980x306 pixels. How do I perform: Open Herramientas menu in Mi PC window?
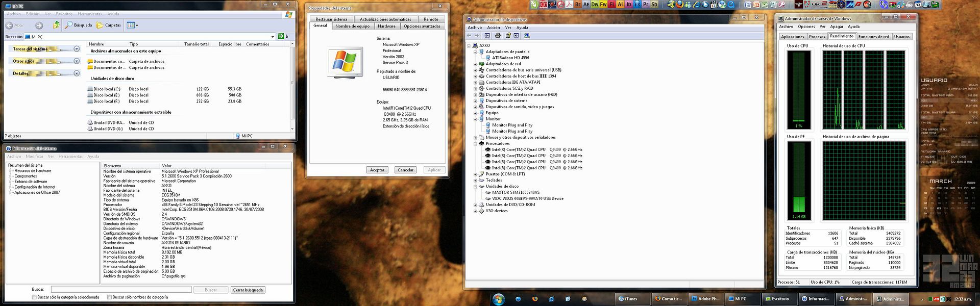[90, 14]
